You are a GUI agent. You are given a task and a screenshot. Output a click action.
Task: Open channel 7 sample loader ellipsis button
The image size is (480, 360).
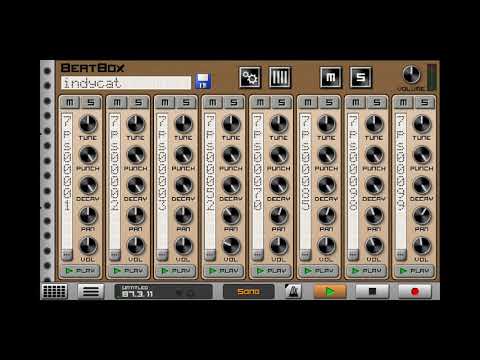pos(353,254)
